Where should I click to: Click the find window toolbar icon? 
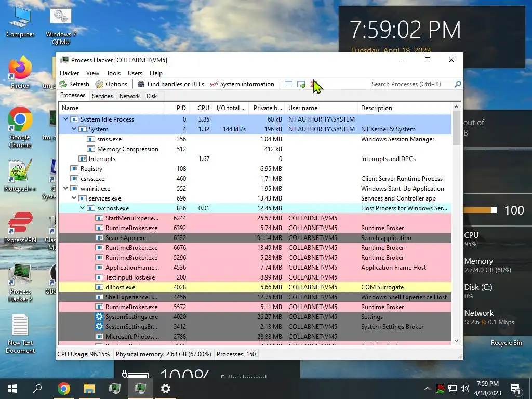tap(288, 84)
